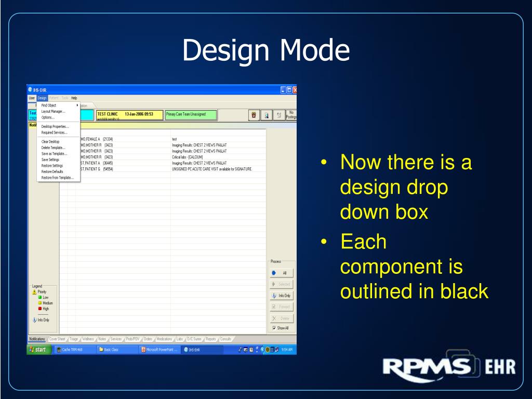Screen dimensions: 532x399
Task: Switch to the Cover Sheet tab
Action: pyautogui.click(x=57, y=339)
